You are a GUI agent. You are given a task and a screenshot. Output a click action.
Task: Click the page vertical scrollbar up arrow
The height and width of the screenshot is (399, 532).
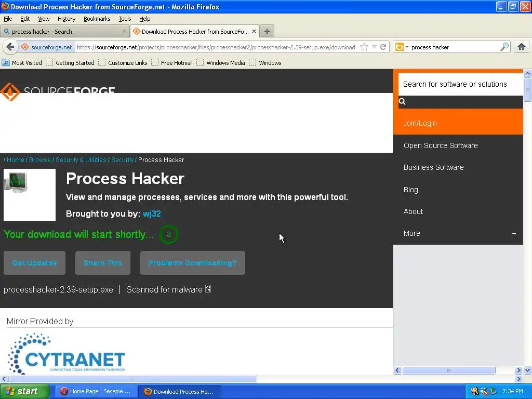[x=528, y=73]
